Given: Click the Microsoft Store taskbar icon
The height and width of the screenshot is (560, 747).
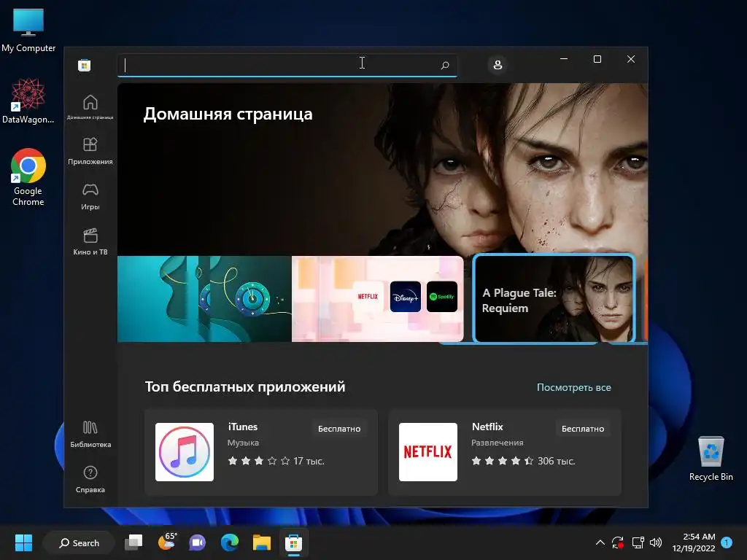Looking at the screenshot, I should [293, 542].
